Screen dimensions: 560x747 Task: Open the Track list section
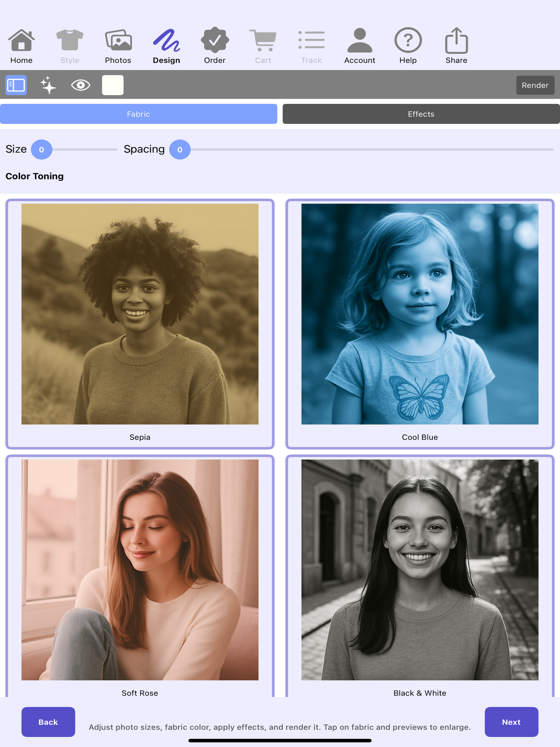[311, 46]
